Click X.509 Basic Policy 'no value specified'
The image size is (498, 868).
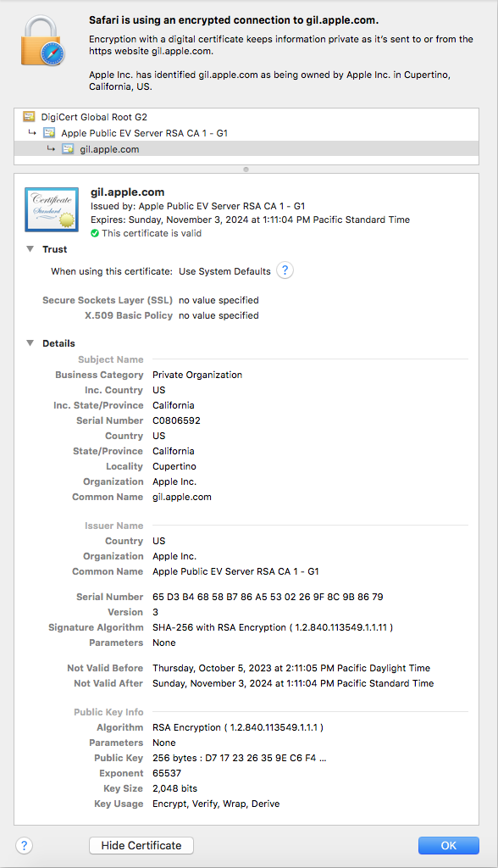pos(219,315)
